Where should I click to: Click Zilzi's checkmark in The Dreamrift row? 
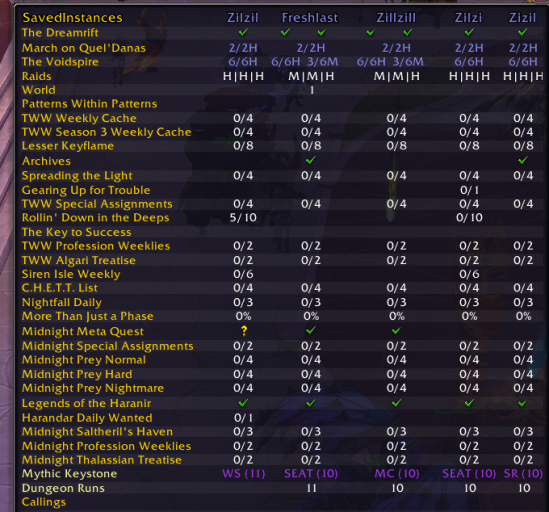click(469, 32)
